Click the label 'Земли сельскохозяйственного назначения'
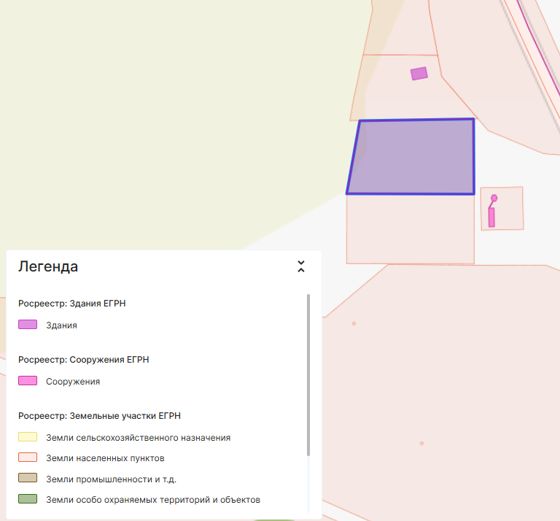The height and width of the screenshot is (521, 560). click(138, 438)
